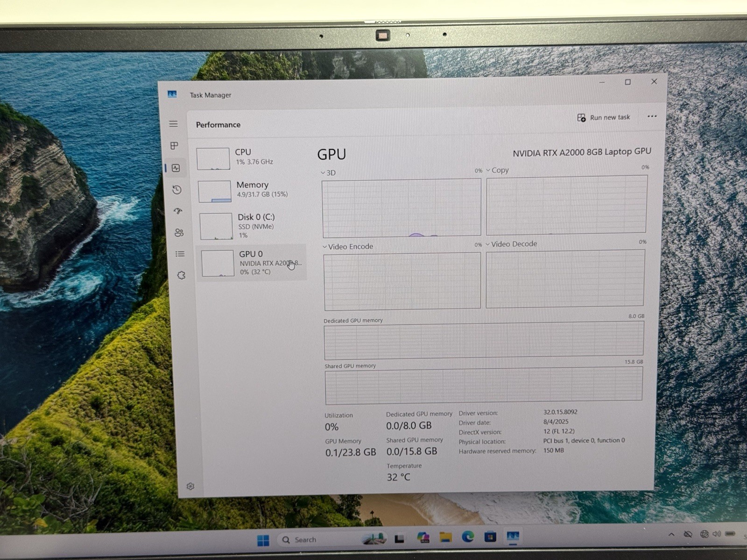Click the driver date 8/4/2025
Viewport: 747px width, 560px height.
(556, 421)
